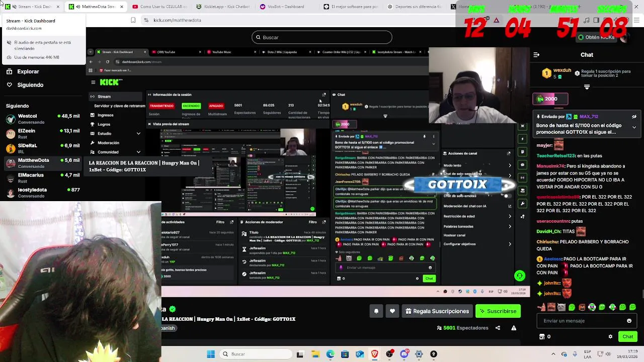Screen dimensions: 644x362
Task: Click the green Suscribirse button
Action: click(498, 311)
